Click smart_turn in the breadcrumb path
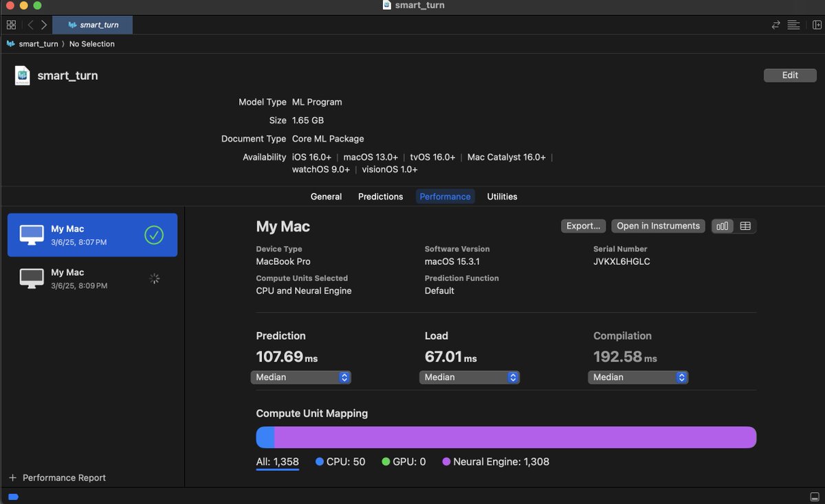Viewport: 825px width, 504px height. click(x=38, y=44)
